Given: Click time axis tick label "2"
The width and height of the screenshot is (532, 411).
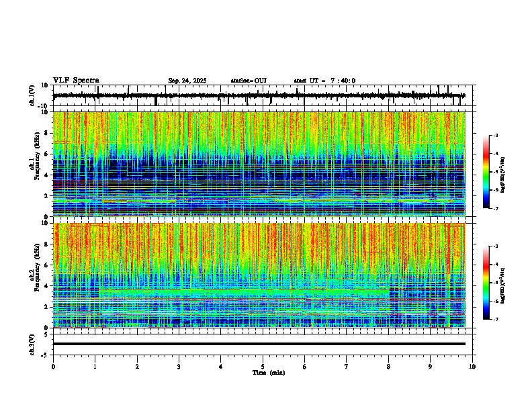Looking at the screenshot, I should pos(137,367).
